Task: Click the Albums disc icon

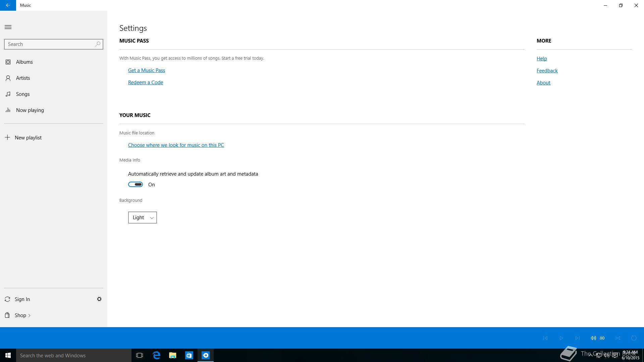Action: [8, 62]
